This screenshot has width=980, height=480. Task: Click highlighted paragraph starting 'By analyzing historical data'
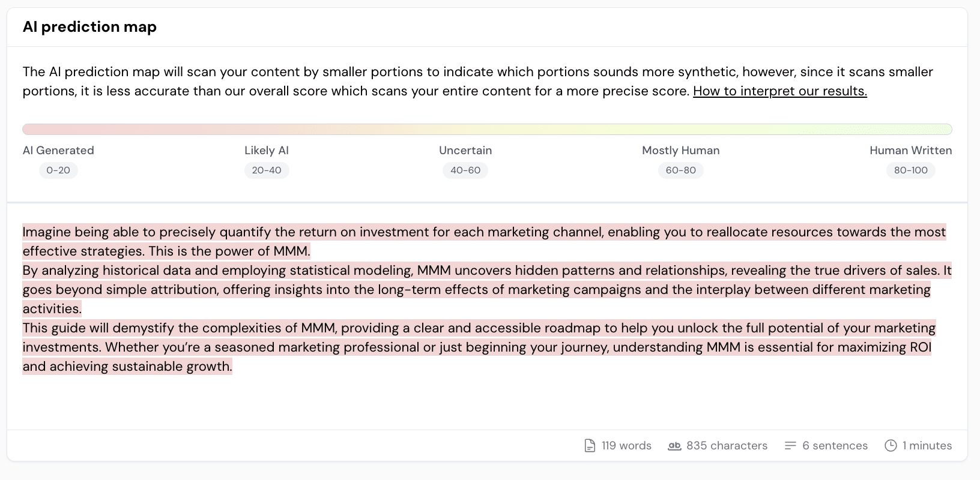click(x=487, y=290)
